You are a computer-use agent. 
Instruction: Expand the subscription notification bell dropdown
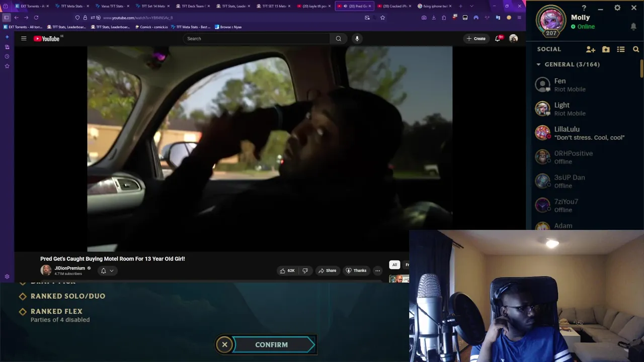coord(108,270)
